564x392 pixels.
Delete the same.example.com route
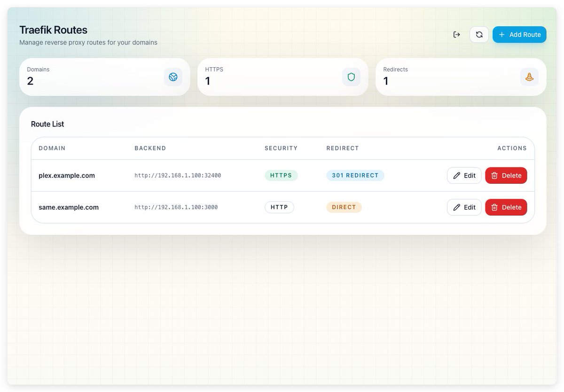tap(506, 207)
